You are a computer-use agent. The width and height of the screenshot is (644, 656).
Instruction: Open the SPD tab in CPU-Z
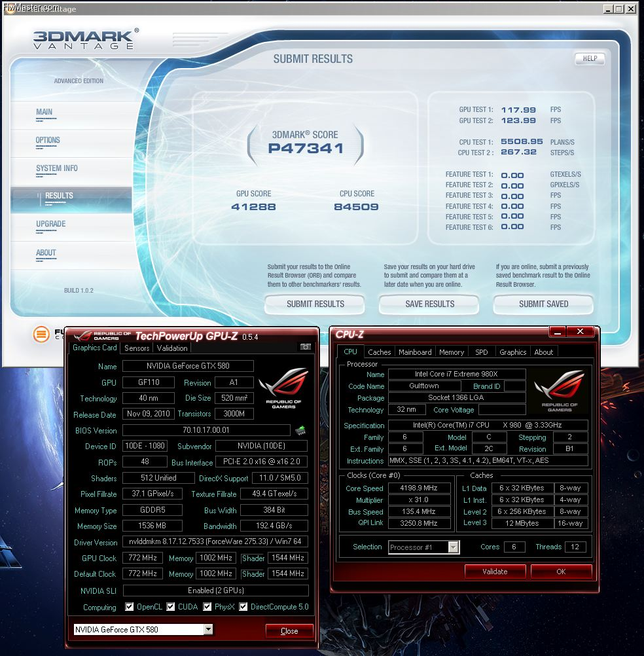coord(481,352)
